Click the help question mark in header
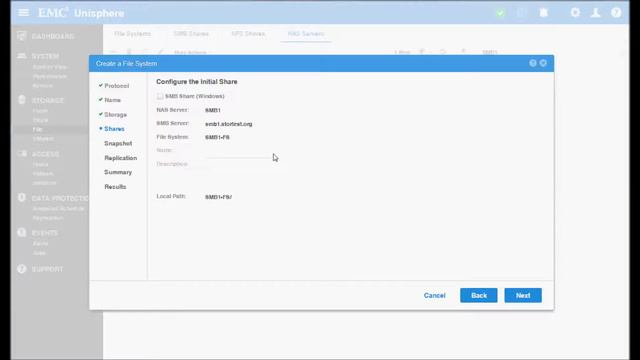Viewport: 640px width, 360px height. [x=616, y=13]
